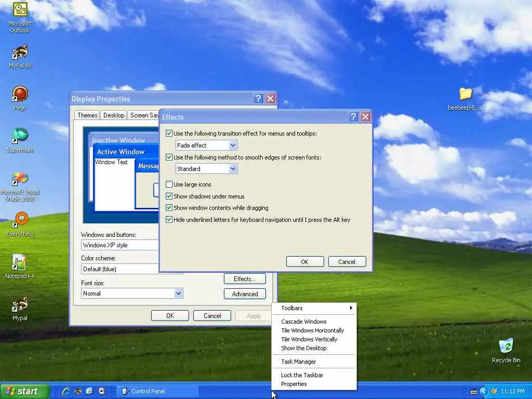The width and height of the screenshot is (532, 399).
Task: Launch Internet Explorer from Quick Launch
Action: [x=66, y=391]
